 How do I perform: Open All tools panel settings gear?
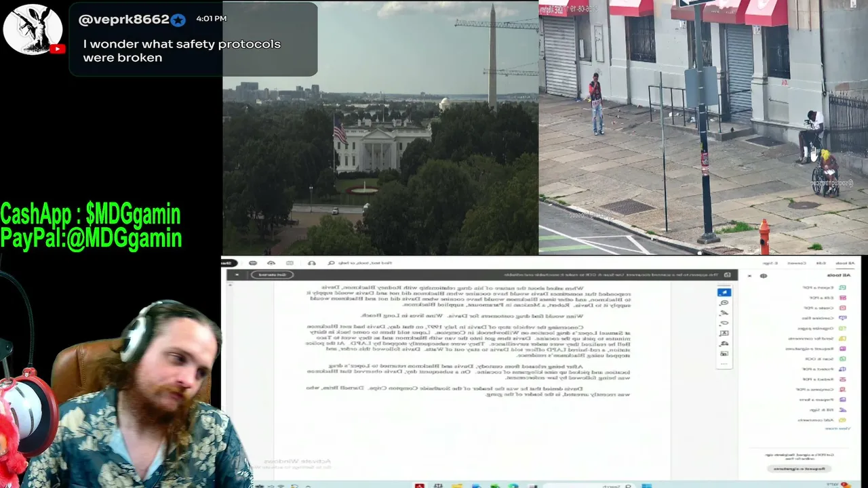coord(764,276)
